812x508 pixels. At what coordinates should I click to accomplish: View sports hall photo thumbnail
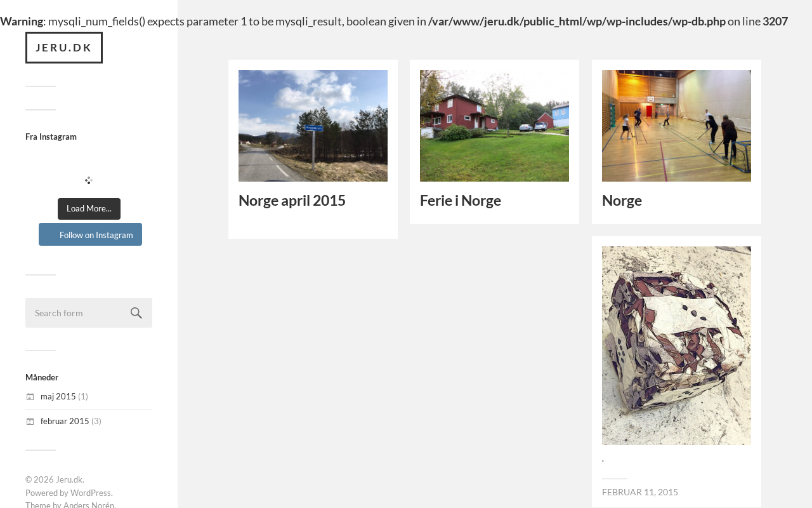click(676, 126)
